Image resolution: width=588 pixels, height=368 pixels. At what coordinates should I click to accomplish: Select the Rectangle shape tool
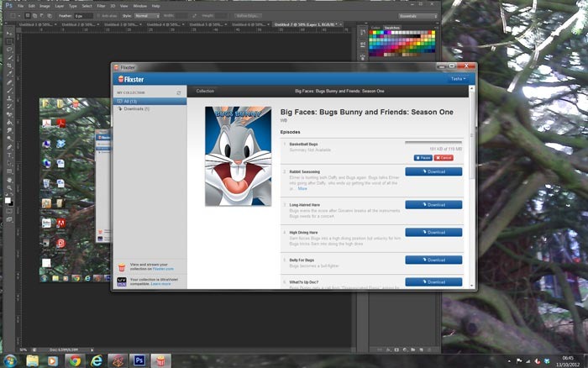(9, 171)
